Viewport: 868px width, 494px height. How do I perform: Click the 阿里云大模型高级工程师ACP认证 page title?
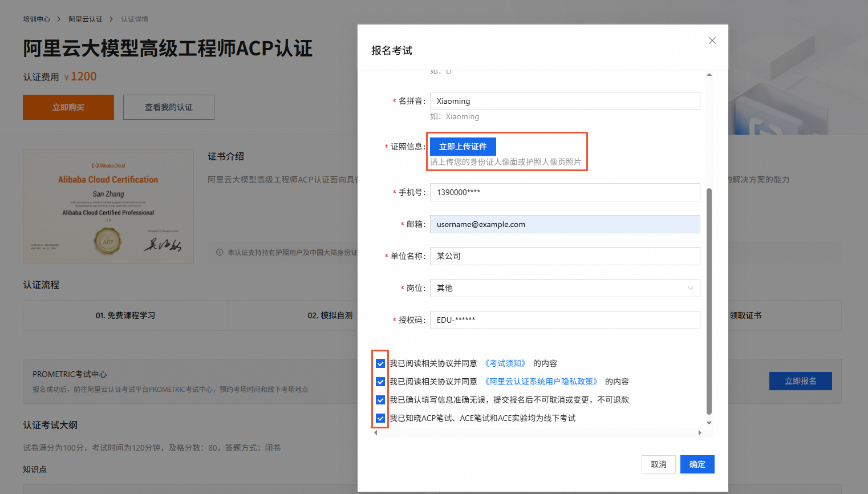click(168, 48)
